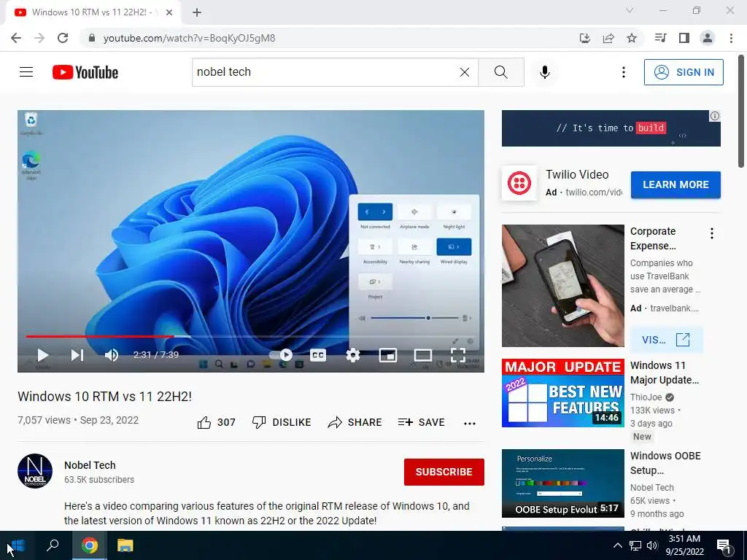
Task: Open Windows 11 Major Update title
Action: 665,373
